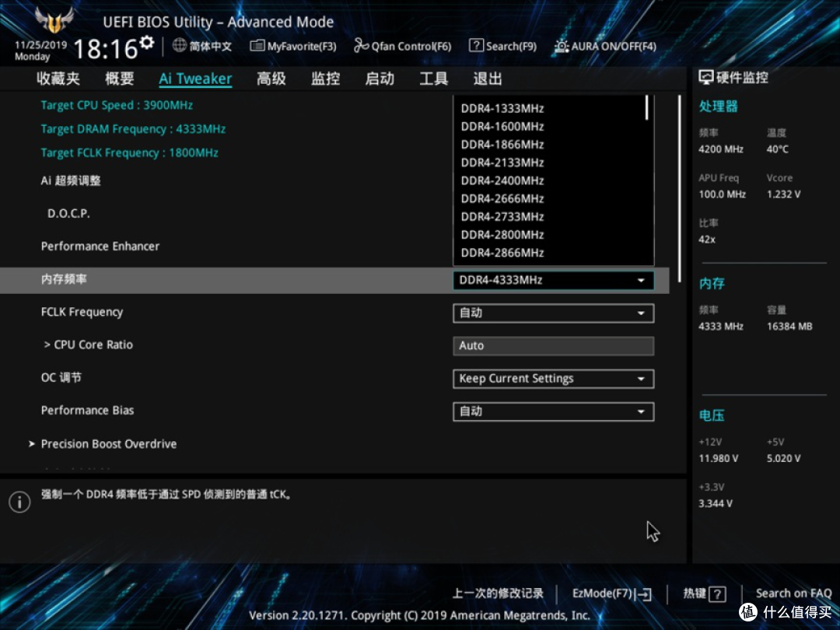The image size is (840, 630).
Task: Switch to the 收藏夹 tab
Action: pos(58,79)
